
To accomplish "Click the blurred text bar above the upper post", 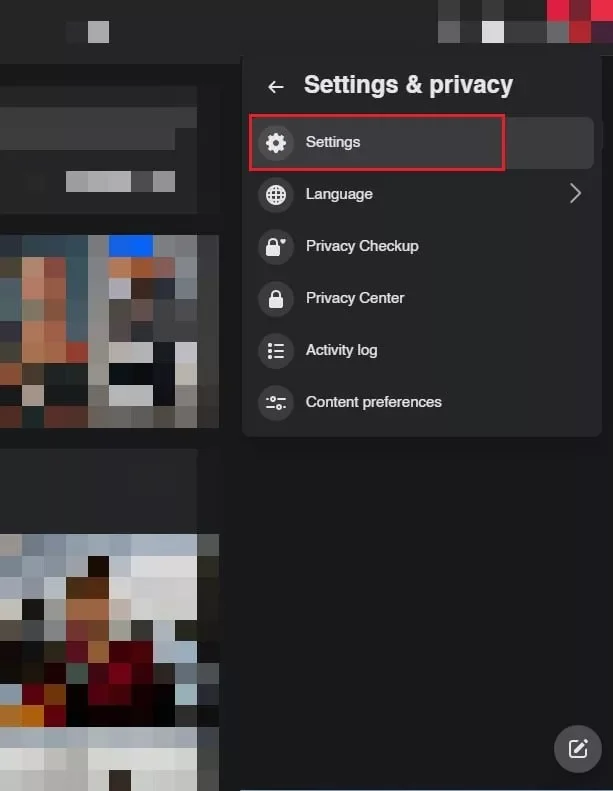I will point(120,181).
